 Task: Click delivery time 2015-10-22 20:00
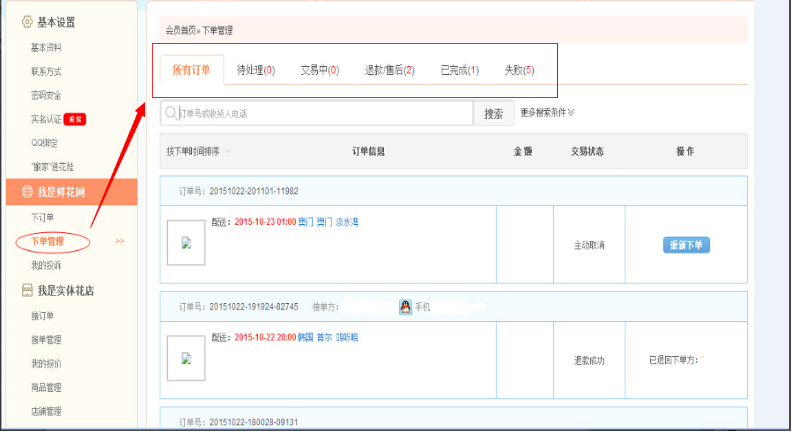[x=265, y=338]
